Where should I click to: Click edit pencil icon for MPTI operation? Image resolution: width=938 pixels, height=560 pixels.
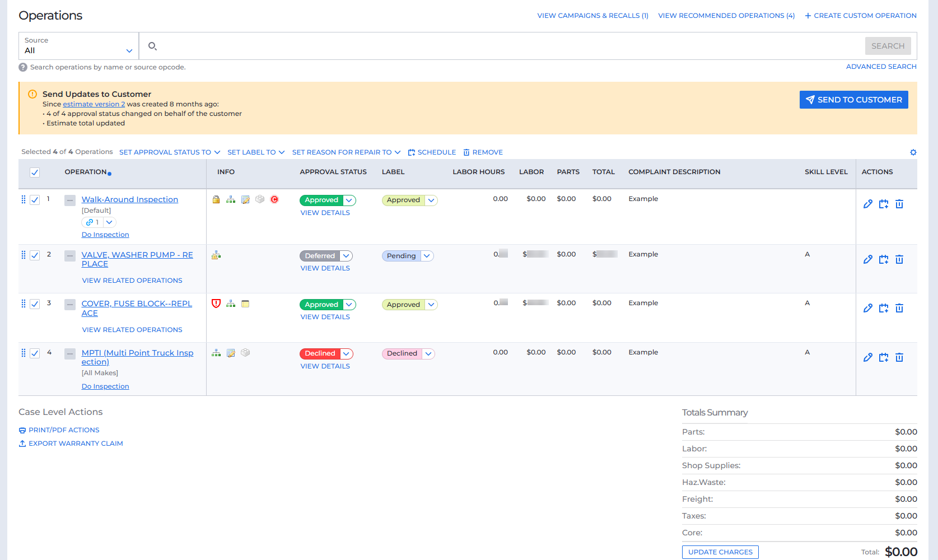868,357
